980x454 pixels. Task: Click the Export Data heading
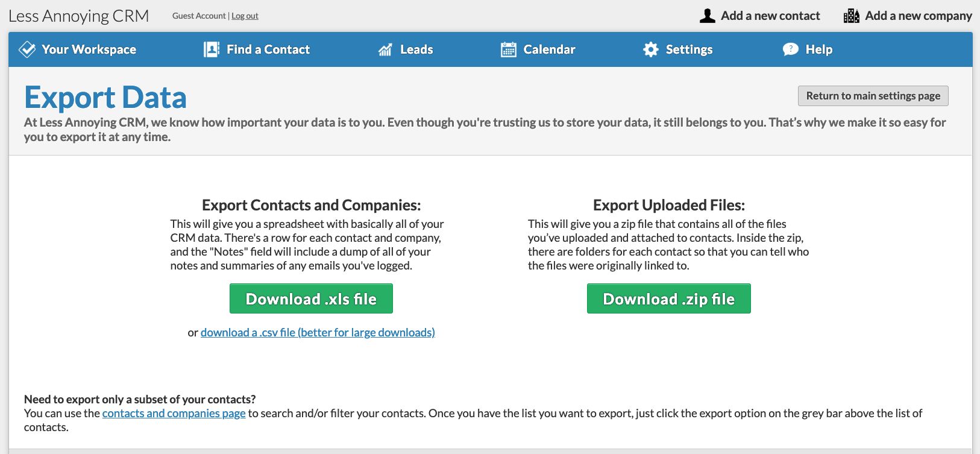pyautogui.click(x=105, y=98)
